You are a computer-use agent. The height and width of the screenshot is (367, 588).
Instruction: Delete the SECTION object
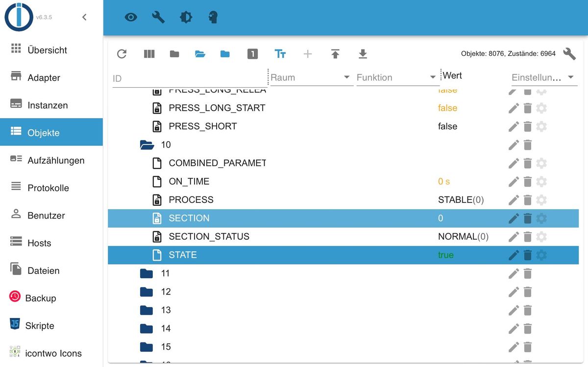528,218
